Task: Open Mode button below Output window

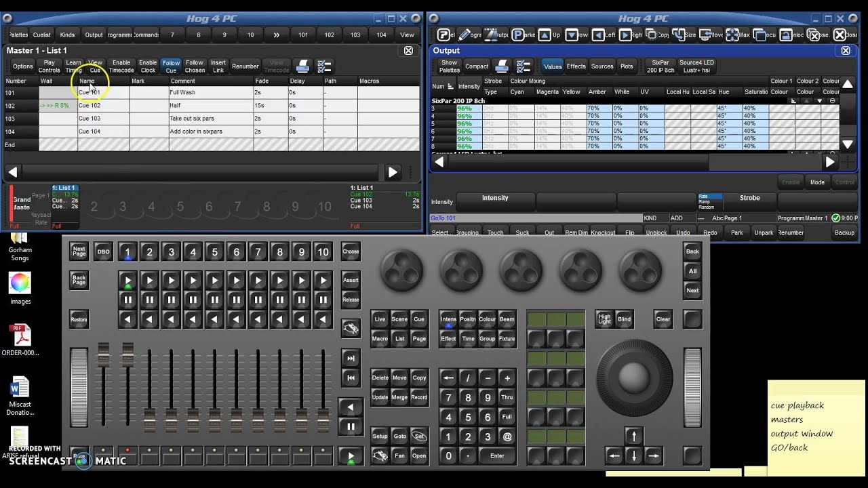Action: click(817, 182)
